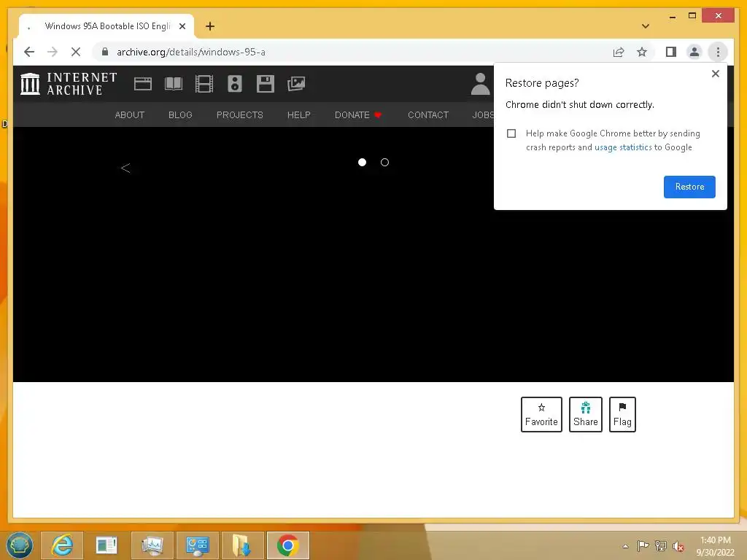The image size is (747, 560).
Task: Go back with Chrome's back arrow
Action: (x=29, y=52)
